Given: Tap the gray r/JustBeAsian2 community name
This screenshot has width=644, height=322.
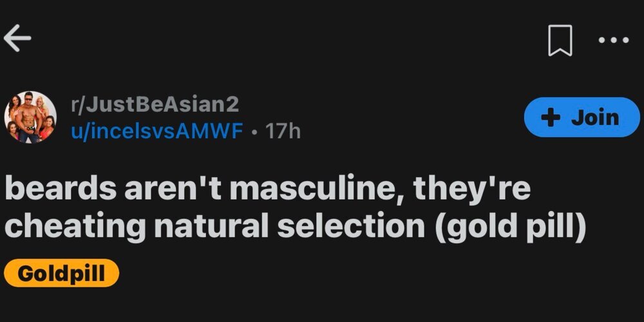Looking at the screenshot, I should (x=155, y=105).
